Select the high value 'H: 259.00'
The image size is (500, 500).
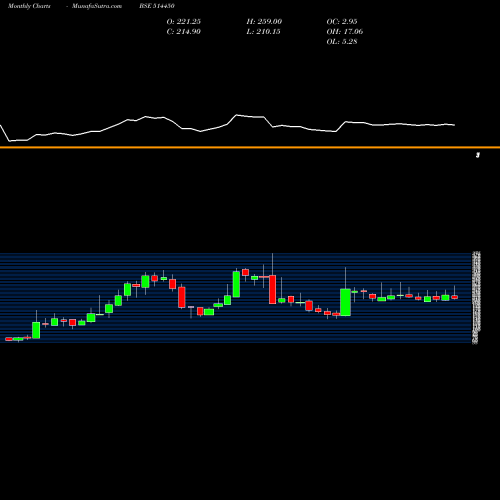[264, 22]
